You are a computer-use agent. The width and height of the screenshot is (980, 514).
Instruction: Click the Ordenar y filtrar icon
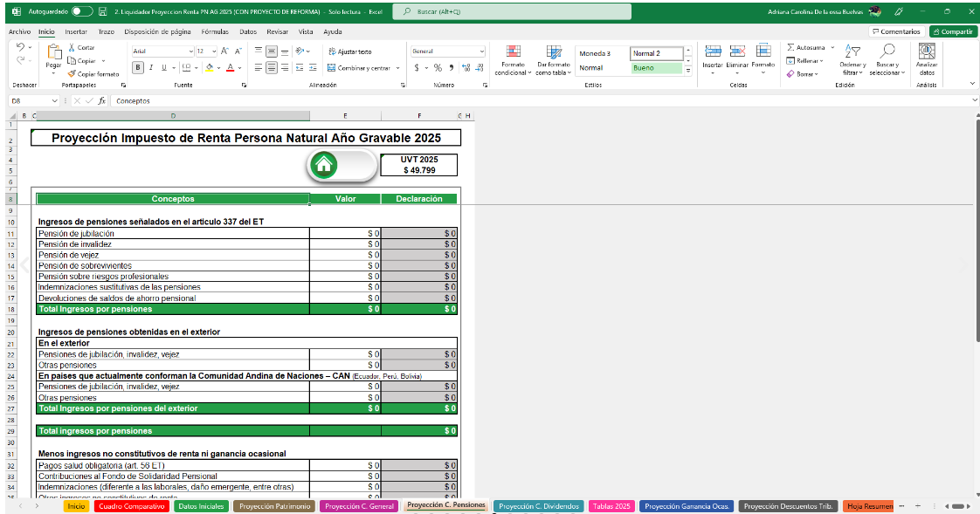[852, 52]
